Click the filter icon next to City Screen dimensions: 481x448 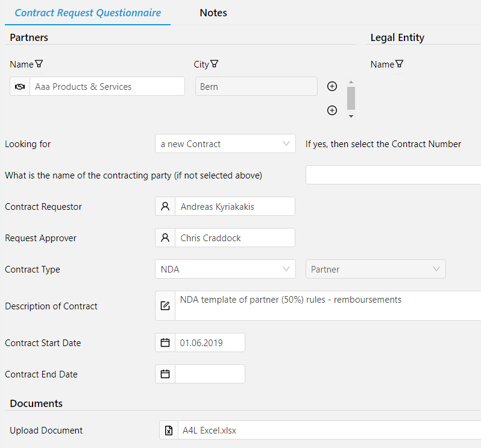pyautogui.click(x=214, y=64)
